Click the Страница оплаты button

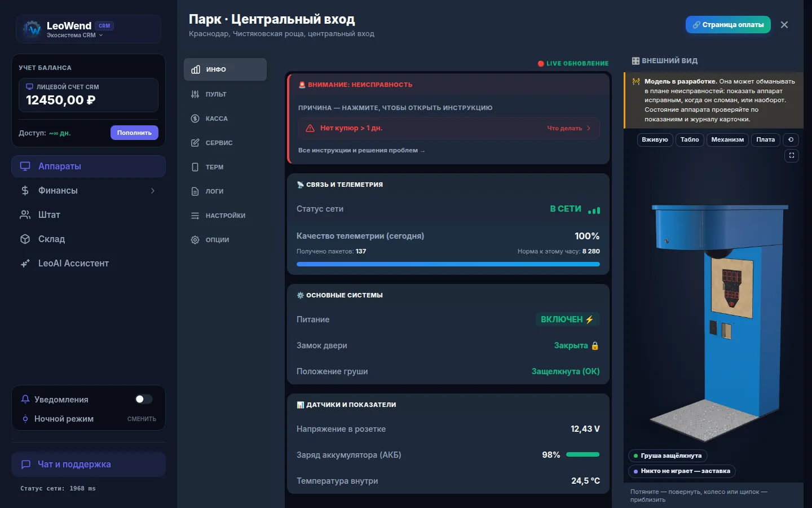728,25
